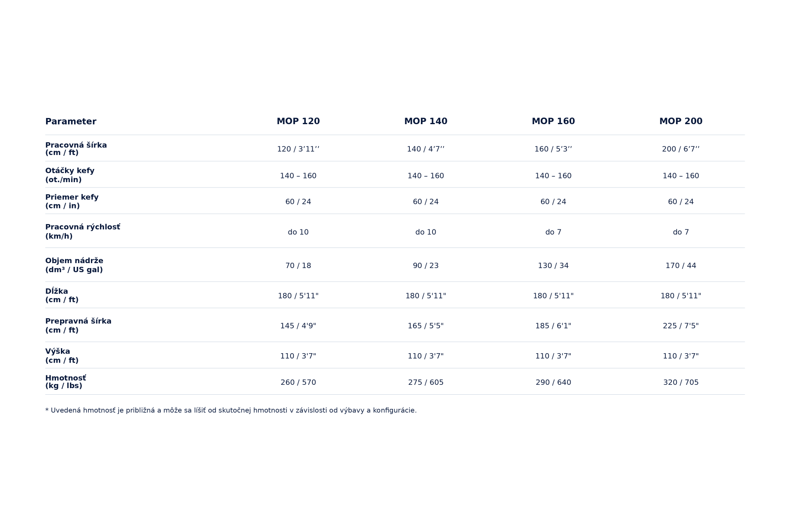Screen dimensions: 790x532
Task: Select the Prepravná šírka row label
Action: (78, 325)
